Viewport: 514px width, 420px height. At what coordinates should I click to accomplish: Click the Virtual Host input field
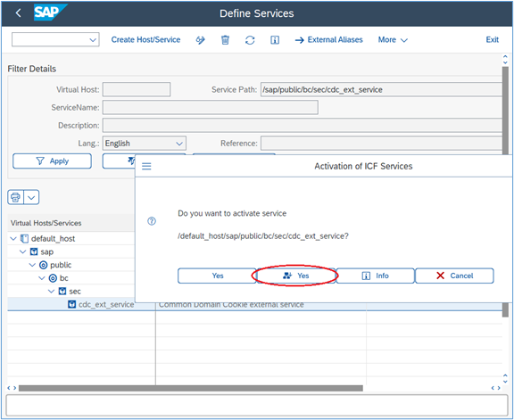[137, 89]
